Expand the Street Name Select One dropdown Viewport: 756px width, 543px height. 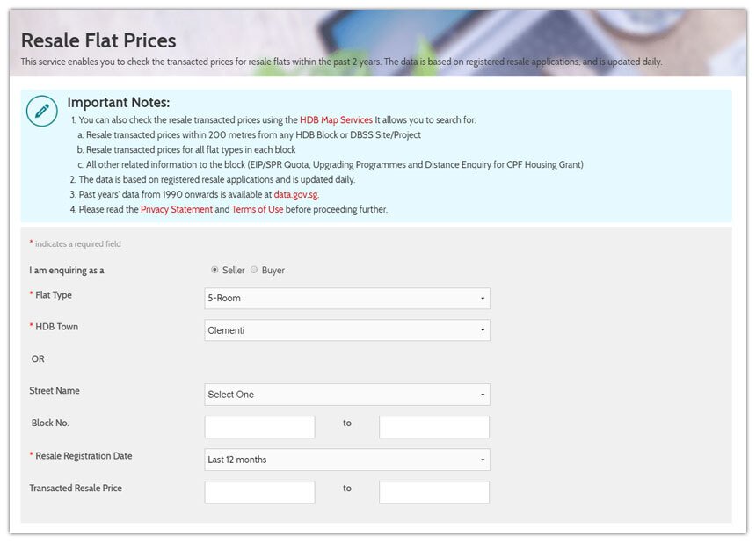(x=347, y=395)
